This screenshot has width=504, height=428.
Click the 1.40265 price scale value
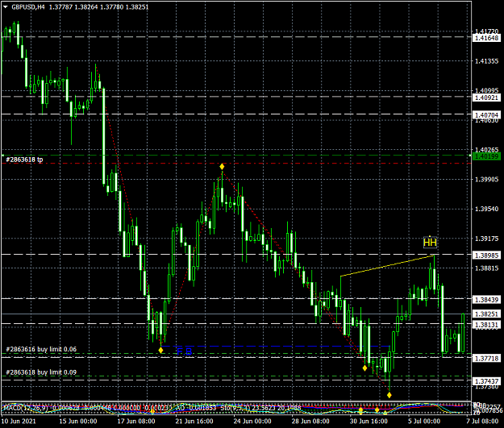click(x=486, y=150)
